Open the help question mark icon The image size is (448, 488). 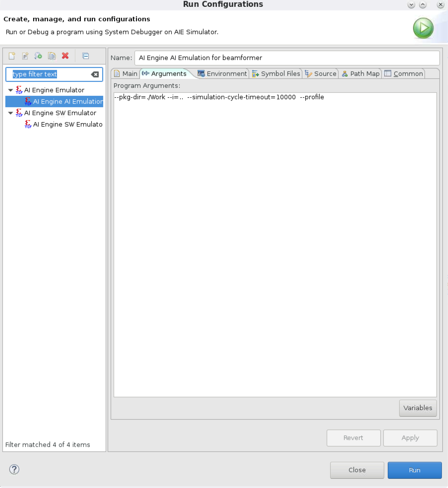(x=14, y=469)
